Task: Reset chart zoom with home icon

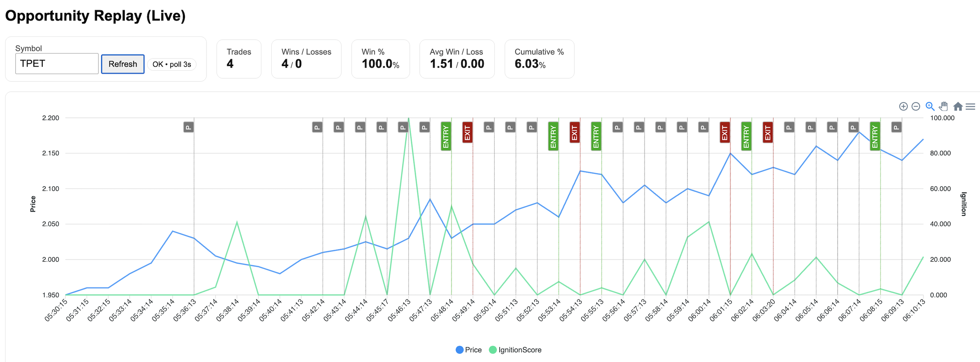Action: click(958, 106)
